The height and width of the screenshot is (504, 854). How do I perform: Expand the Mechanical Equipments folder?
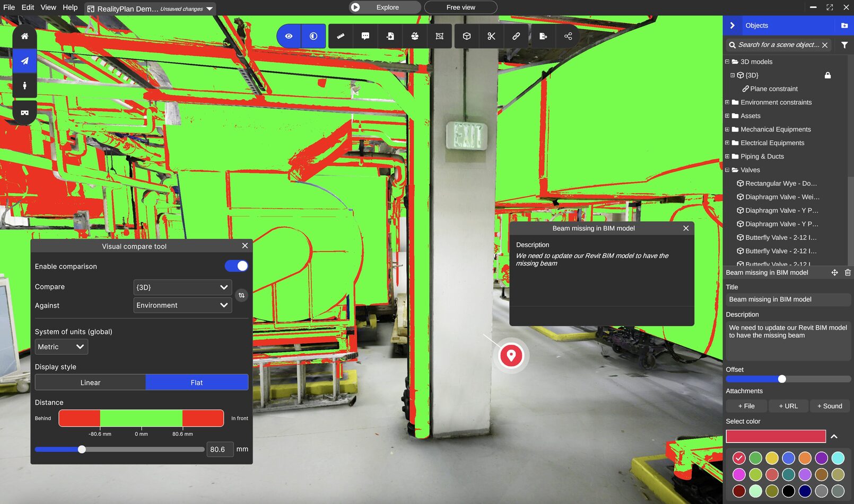[x=727, y=129]
